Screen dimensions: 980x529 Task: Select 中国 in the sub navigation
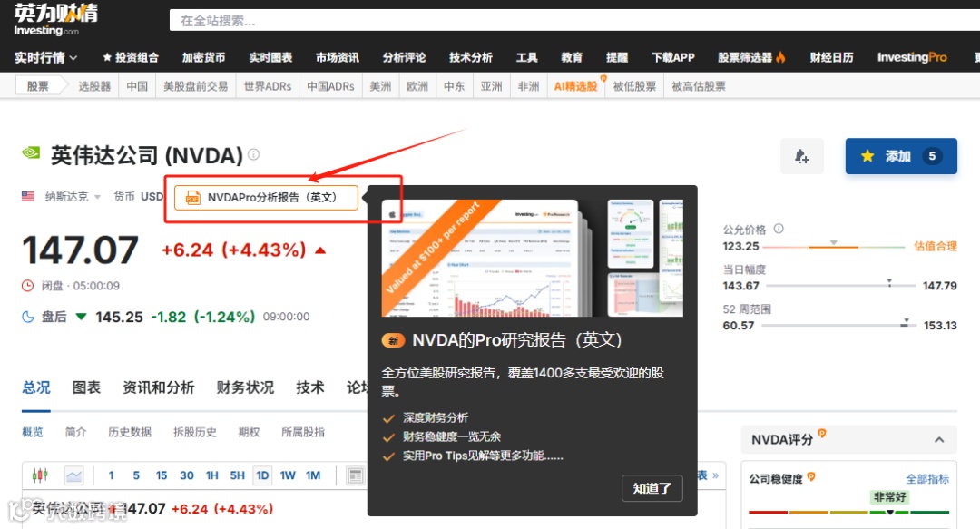(x=137, y=86)
